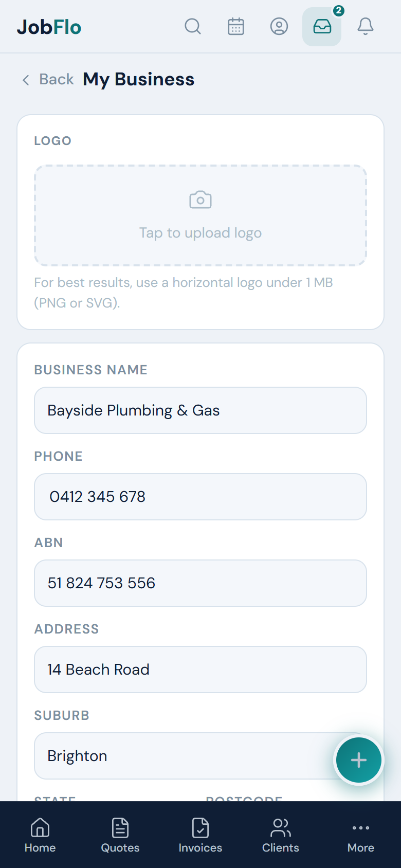
Task: Tap the camera icon to upload logo
Action: click(200, 200)
